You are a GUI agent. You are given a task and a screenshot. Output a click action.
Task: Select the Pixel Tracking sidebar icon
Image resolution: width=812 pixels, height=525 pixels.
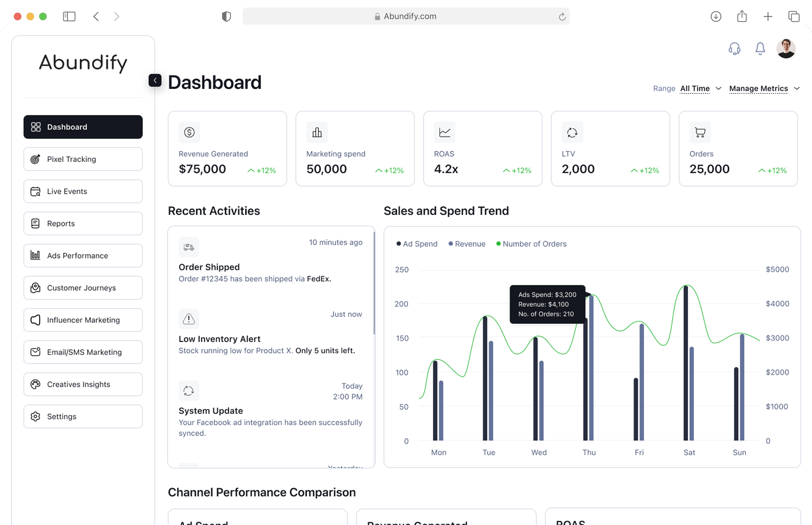point(36,159)
